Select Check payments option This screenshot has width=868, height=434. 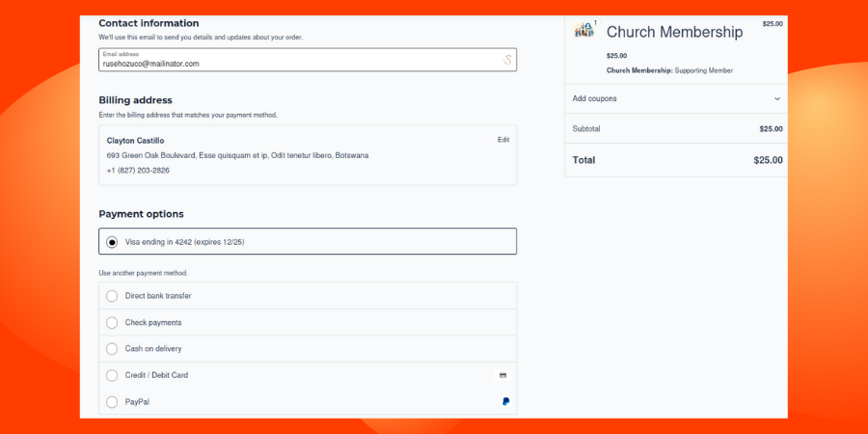pyautogui.click(x=308, y=322)
